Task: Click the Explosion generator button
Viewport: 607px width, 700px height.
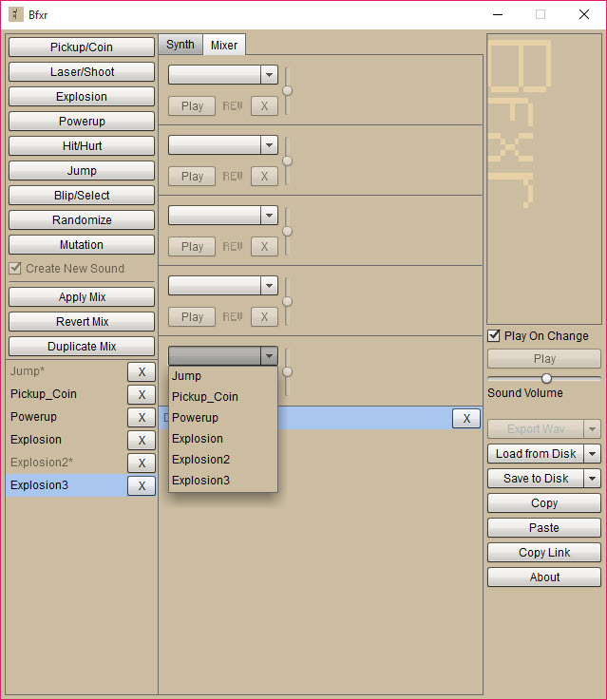Action: coord(82,97)
